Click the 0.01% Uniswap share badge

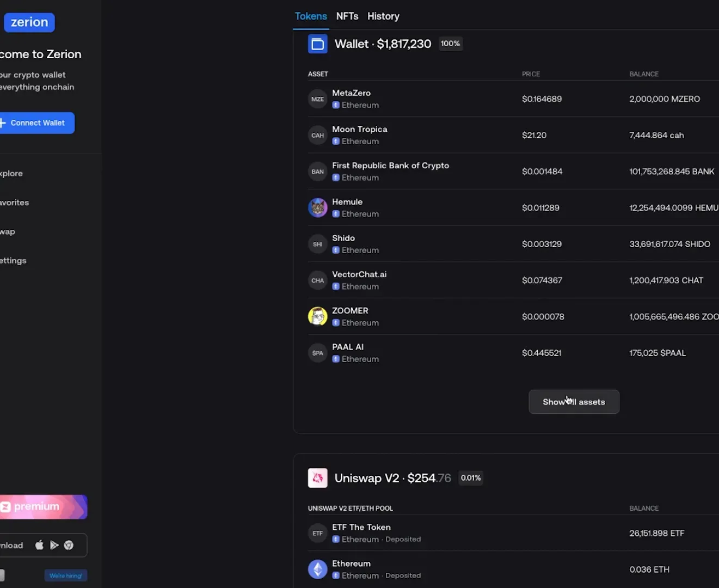tap(471, 478)
